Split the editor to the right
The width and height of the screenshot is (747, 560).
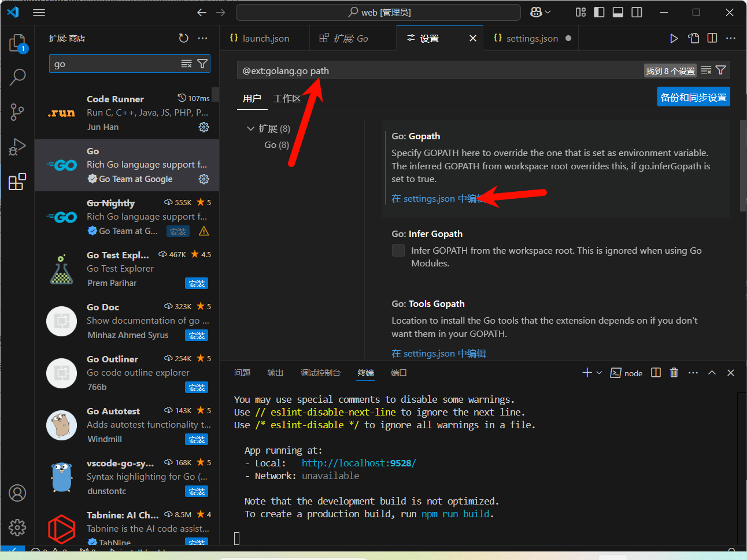(712, 38)
